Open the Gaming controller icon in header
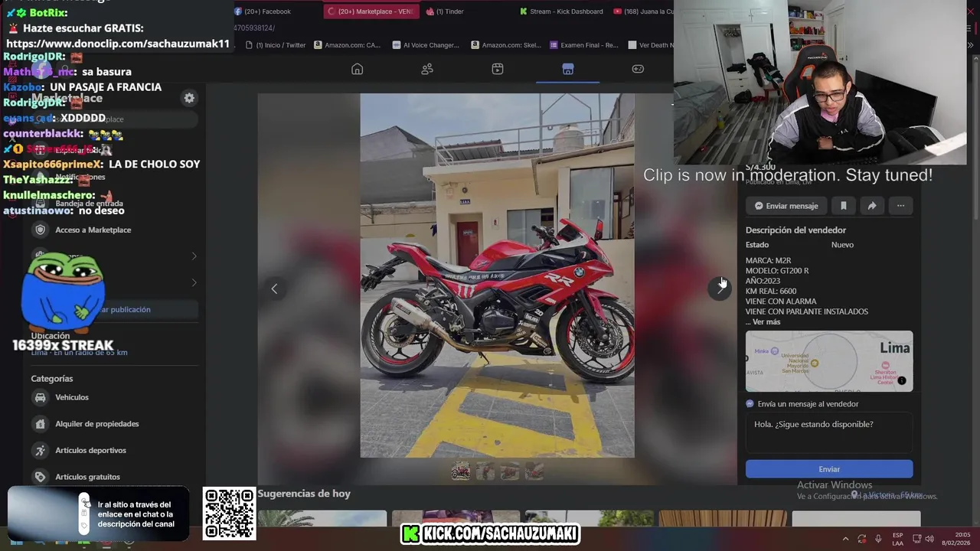The height and width of the screenshot is (551, 980). click(x=638, y=69)
